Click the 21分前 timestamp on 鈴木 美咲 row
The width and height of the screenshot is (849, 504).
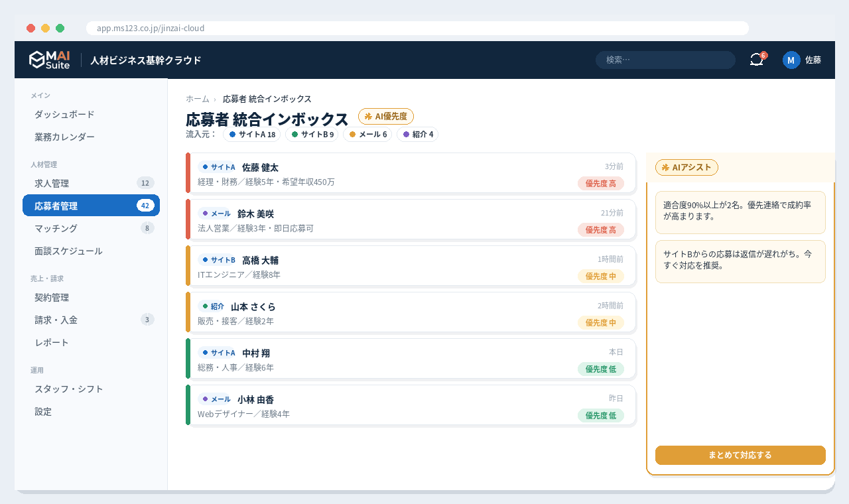pyautogui.click(x=612, y=213)
